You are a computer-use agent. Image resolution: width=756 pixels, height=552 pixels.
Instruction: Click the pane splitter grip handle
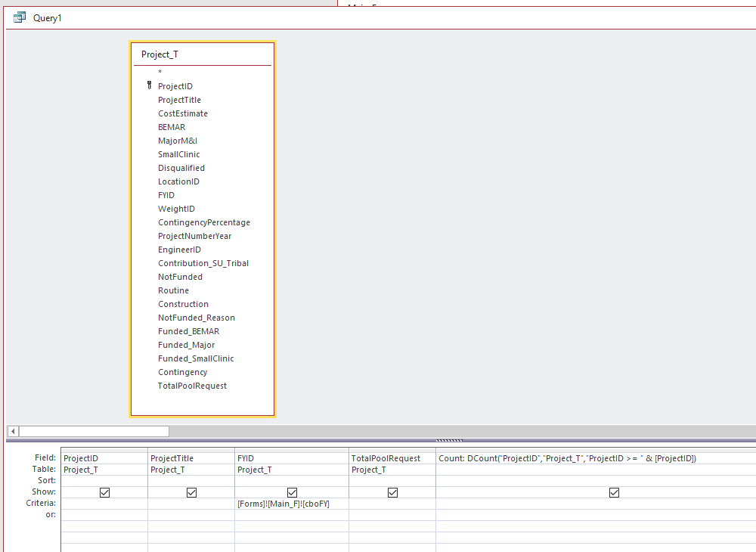[449, 440]
